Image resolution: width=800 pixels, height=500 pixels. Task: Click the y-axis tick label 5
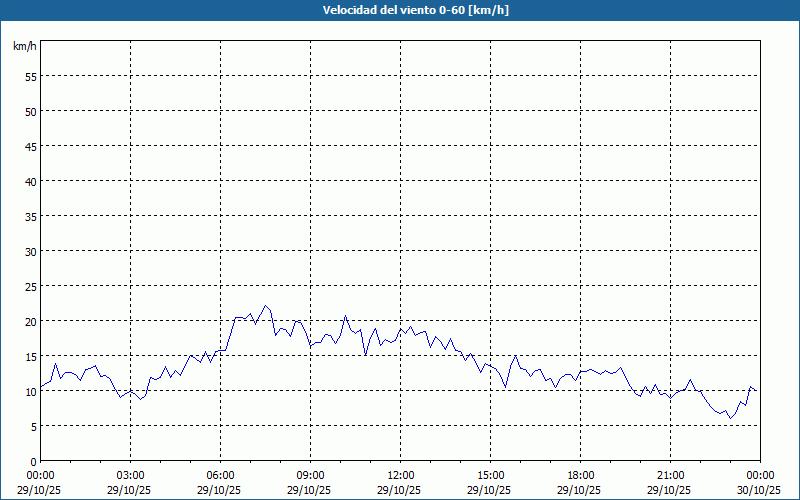34,426
